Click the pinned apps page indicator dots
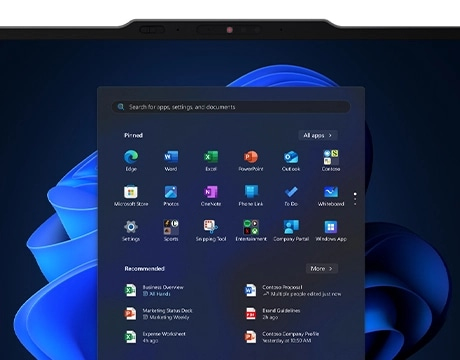This screenshot has width=460, height=360. point(355,199)
